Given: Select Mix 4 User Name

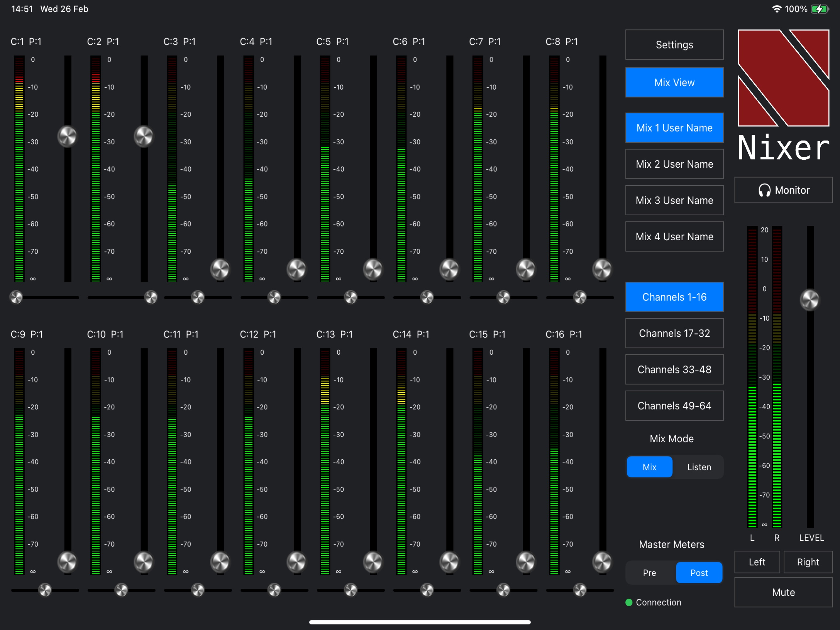Looking at the screenshot, I should [x=674, y=236].
